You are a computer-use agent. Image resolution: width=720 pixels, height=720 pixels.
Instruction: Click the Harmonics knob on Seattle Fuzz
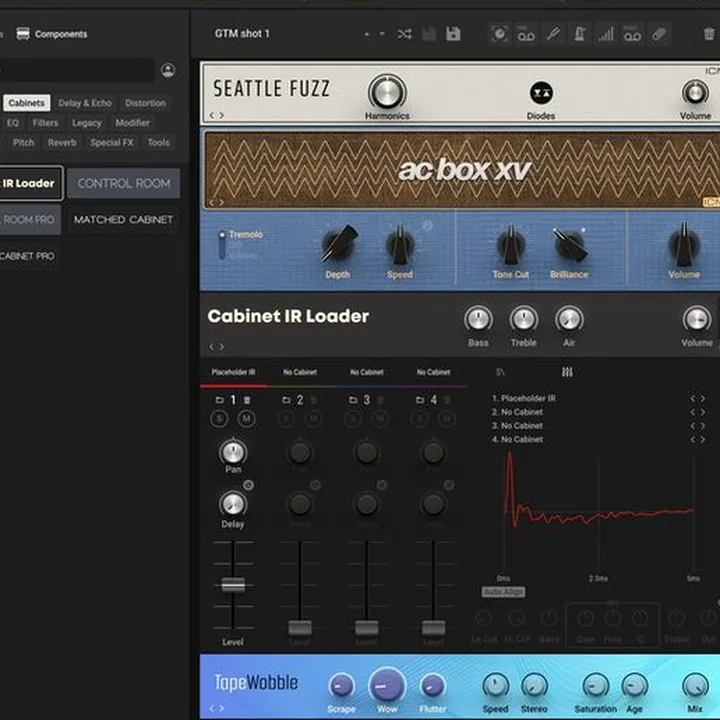tap(387, 92)
